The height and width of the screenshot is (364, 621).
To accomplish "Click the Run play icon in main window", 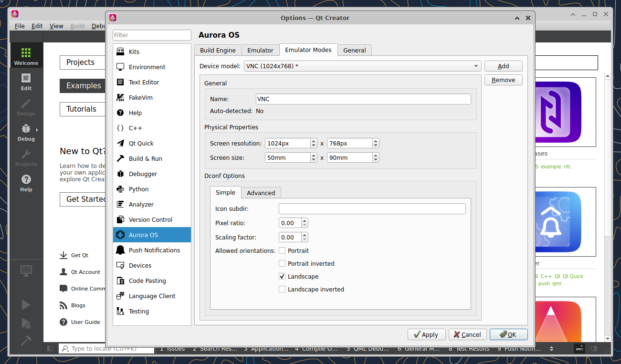I will tap(26, 305).
